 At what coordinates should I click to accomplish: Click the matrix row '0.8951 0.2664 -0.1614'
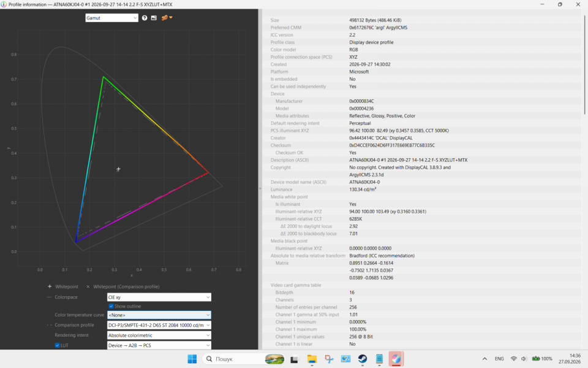(371, 263)
